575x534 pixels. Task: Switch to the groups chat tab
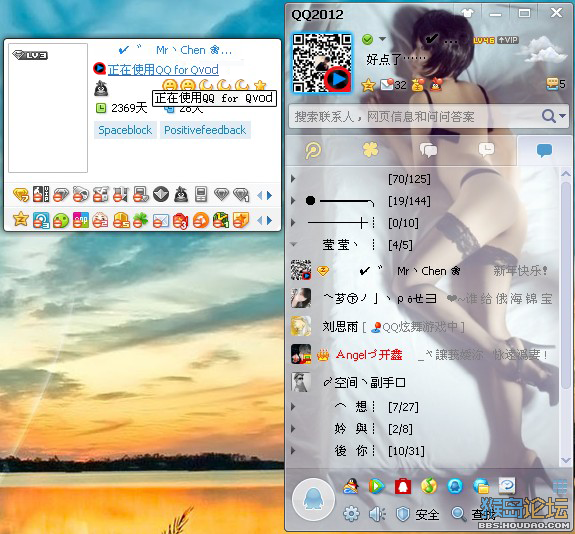[x=428, y=150]
